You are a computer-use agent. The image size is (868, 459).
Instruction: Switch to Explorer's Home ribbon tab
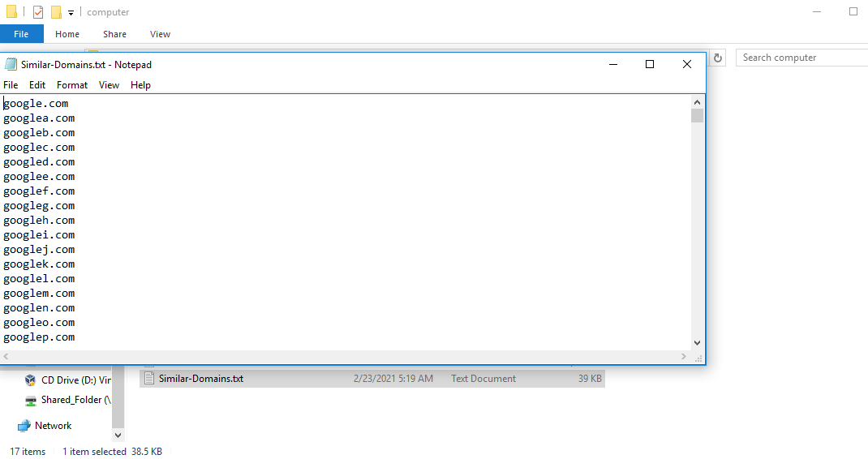(x=67, y=34)
